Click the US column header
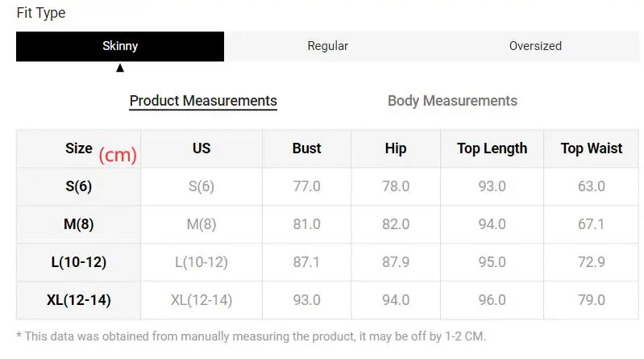Viewport: 644px width, 359px height. coord(202,148)
